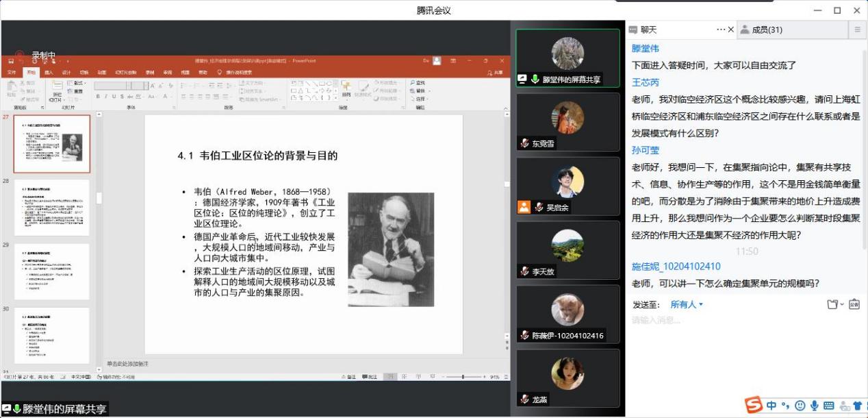
Task: Click the Sogou input method logo
Action: click(x=754, y=406)
